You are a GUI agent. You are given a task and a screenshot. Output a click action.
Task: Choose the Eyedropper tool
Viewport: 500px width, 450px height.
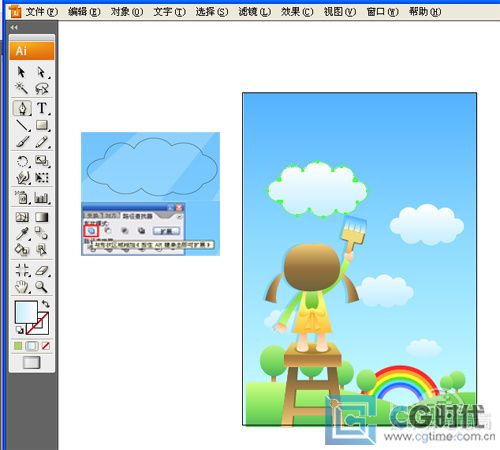point(22,233)
